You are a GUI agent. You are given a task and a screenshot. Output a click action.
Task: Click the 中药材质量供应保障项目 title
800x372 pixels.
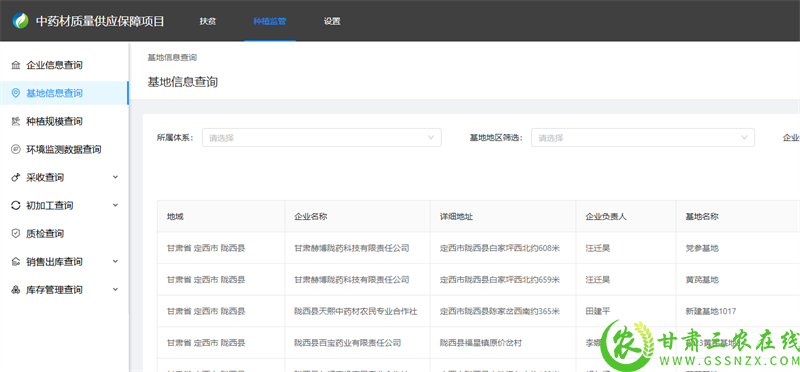pyautogui.click(x=100, y=21)
